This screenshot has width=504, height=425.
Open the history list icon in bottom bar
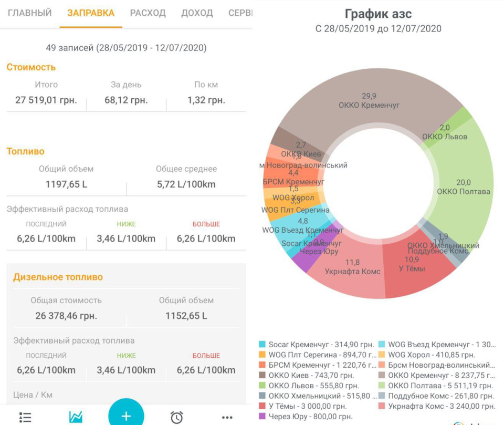point(25,417)
